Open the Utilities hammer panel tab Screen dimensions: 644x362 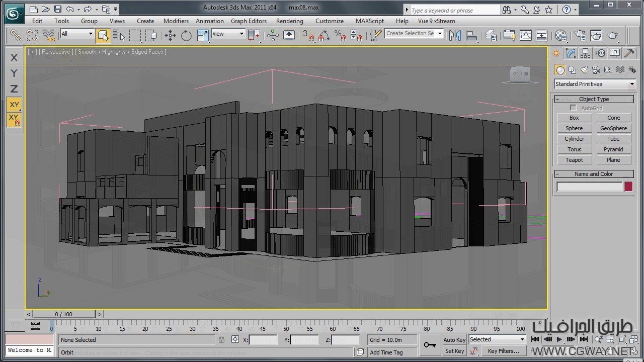(x=629, y=53)
